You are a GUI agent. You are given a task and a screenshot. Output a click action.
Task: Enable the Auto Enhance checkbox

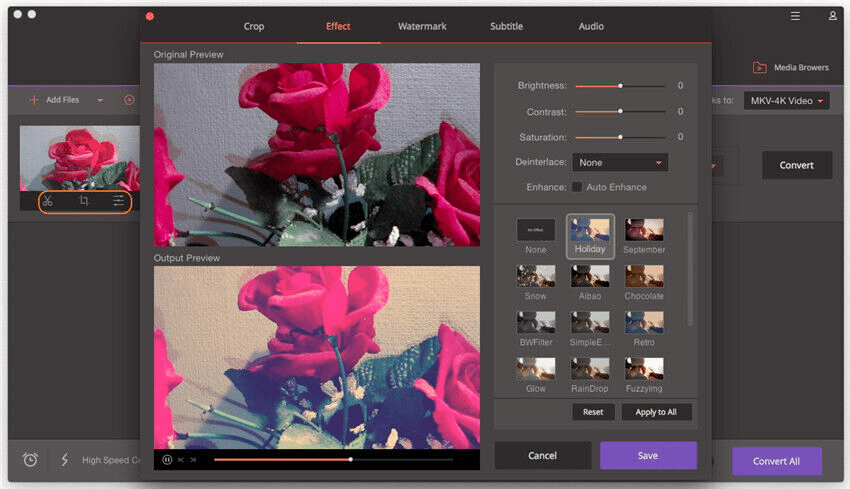(577, 187)
